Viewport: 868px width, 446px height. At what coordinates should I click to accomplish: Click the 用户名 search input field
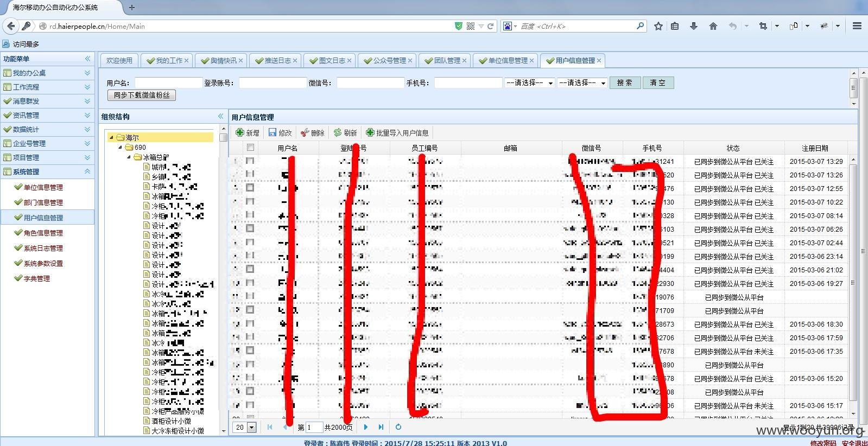pos(168,82)
